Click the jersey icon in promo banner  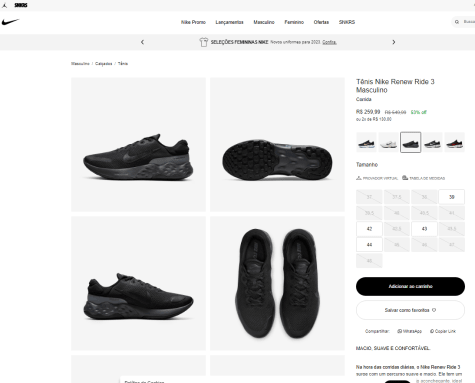[204, 42]
